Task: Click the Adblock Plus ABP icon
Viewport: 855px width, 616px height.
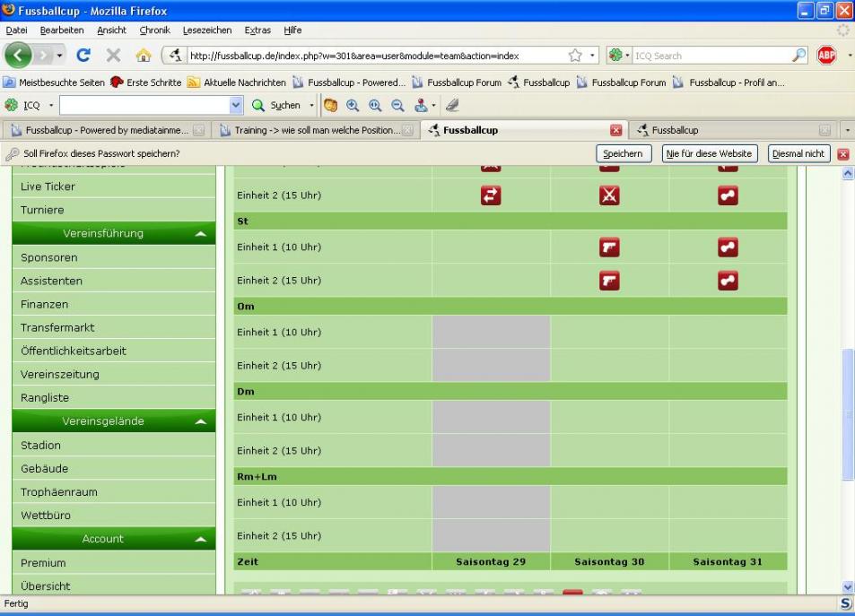Action: (826, 56)
